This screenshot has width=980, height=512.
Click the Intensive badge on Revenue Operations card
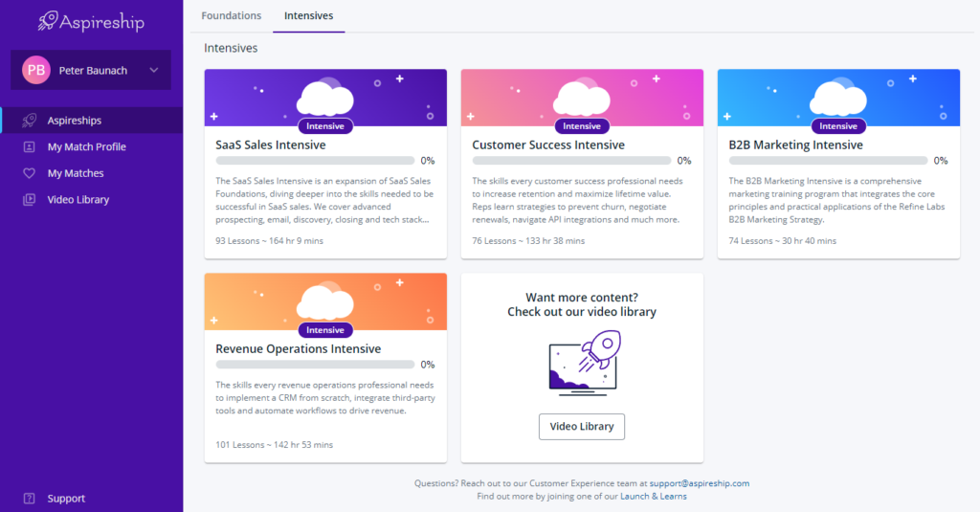pos(325,330)
